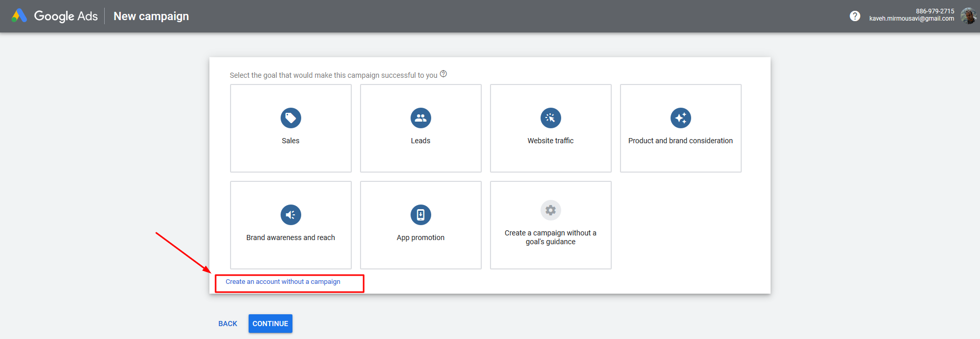The width and height of the screenshot is (980, 339).
Task: Open Create an account without a campaign link
Action: [283, 282]
